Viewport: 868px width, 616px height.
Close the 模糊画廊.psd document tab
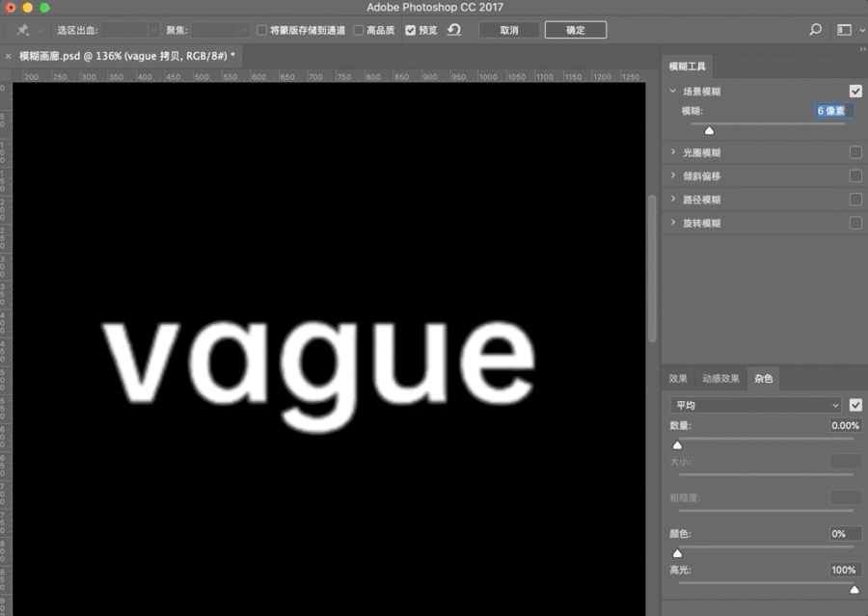click(x=9, y=56)
